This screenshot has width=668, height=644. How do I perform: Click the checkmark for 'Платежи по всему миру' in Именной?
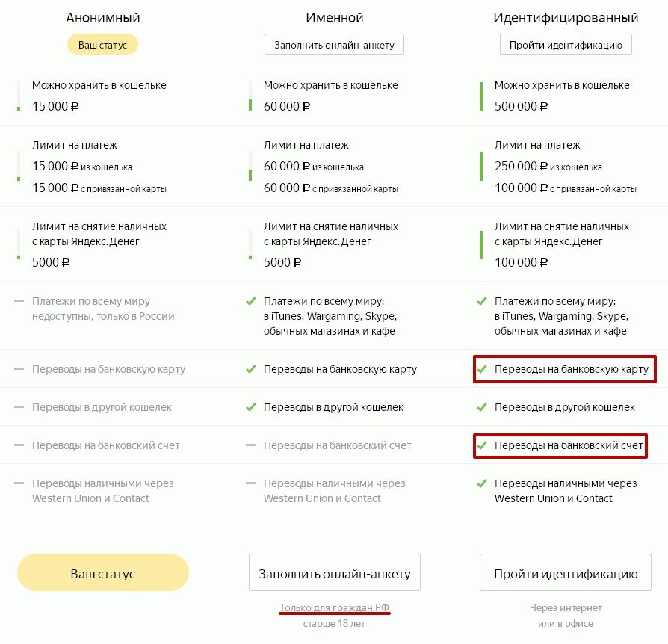click(251, 301)
